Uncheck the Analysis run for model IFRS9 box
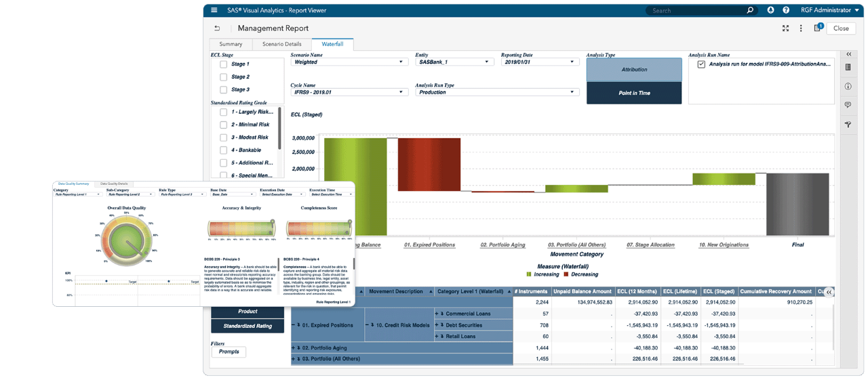This screenshot has height=380, width=868. (701, 64)
